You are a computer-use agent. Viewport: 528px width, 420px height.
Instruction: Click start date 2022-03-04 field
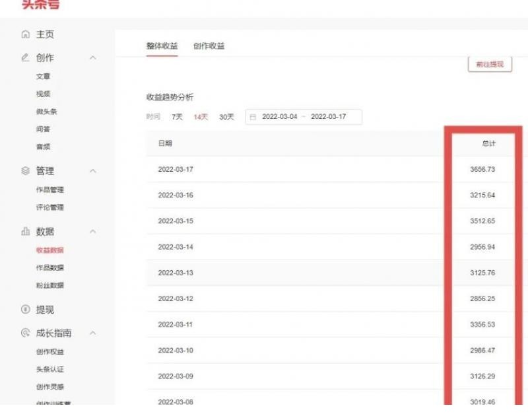point(279,116)
